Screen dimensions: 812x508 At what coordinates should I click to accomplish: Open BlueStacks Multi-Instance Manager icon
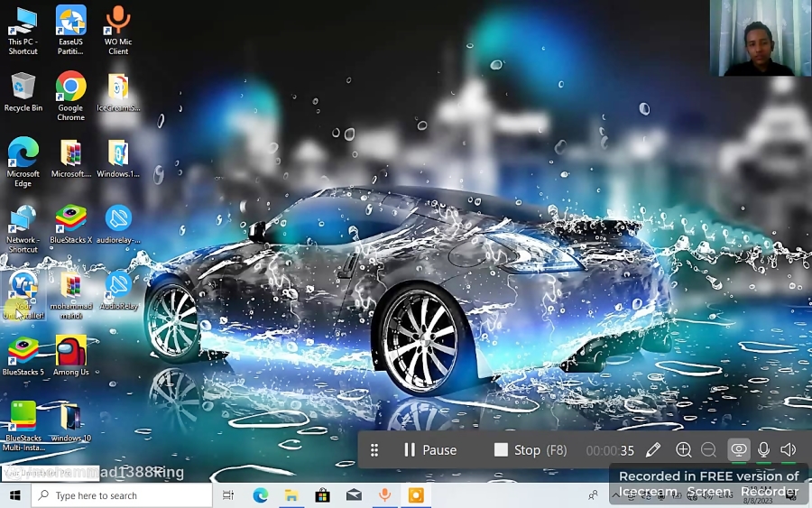click(x=23, y=426)
